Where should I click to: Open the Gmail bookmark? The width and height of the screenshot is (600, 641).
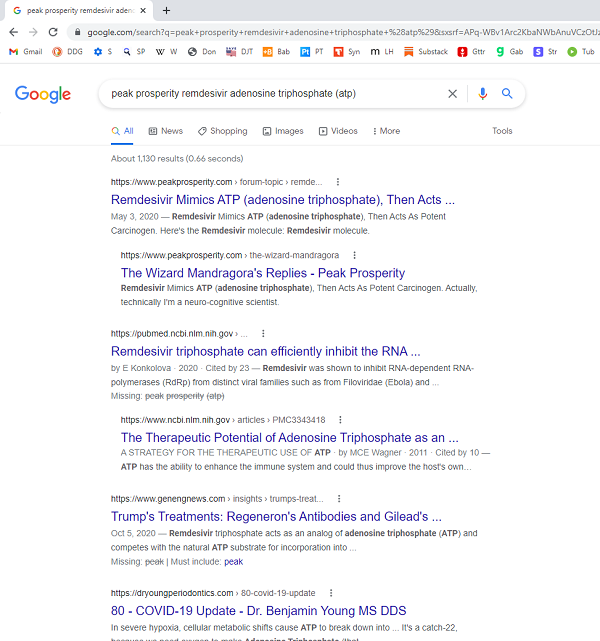coord(25,52)
